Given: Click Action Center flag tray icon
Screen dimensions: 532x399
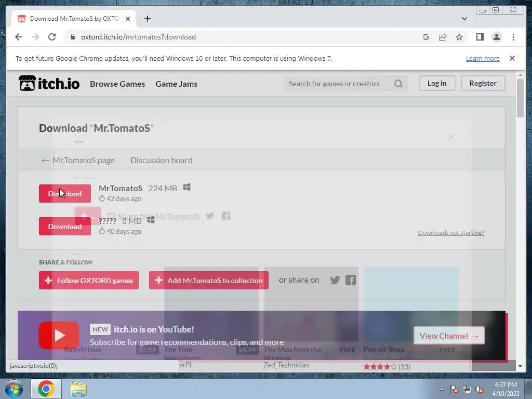Looking at the screenshot, I should 455,389.
